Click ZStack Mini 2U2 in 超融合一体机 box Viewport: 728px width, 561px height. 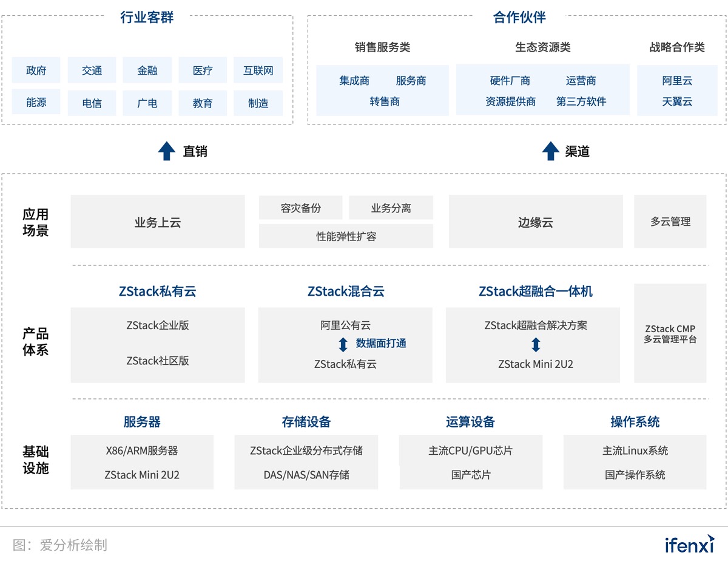click(x=536, y=364)
